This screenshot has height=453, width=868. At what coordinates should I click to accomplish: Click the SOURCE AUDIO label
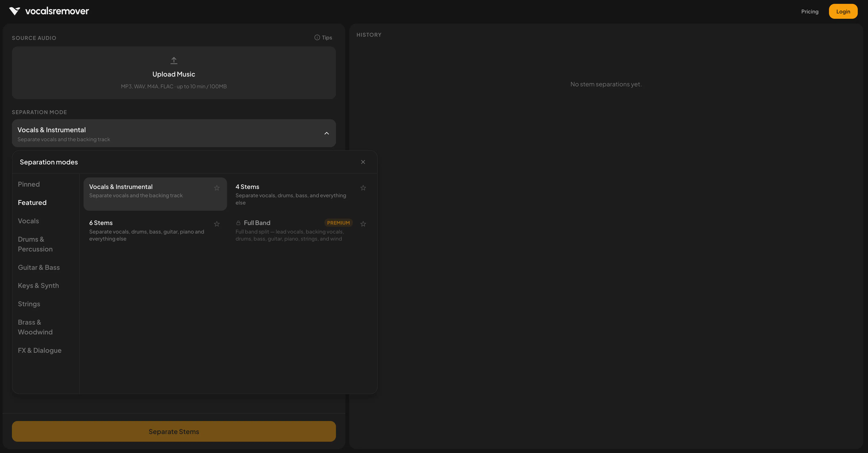click(34, 38)
